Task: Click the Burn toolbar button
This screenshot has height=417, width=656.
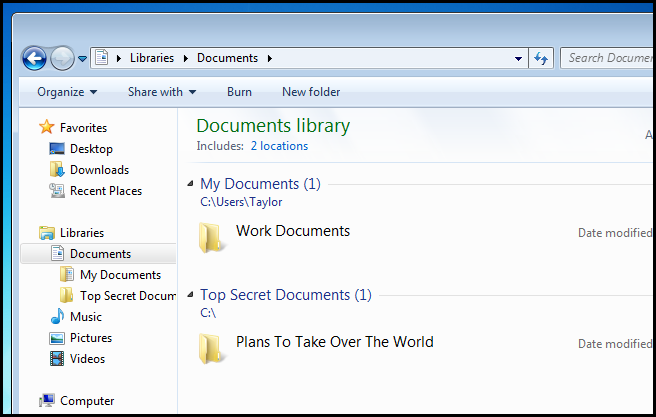Action: (239, 92)
